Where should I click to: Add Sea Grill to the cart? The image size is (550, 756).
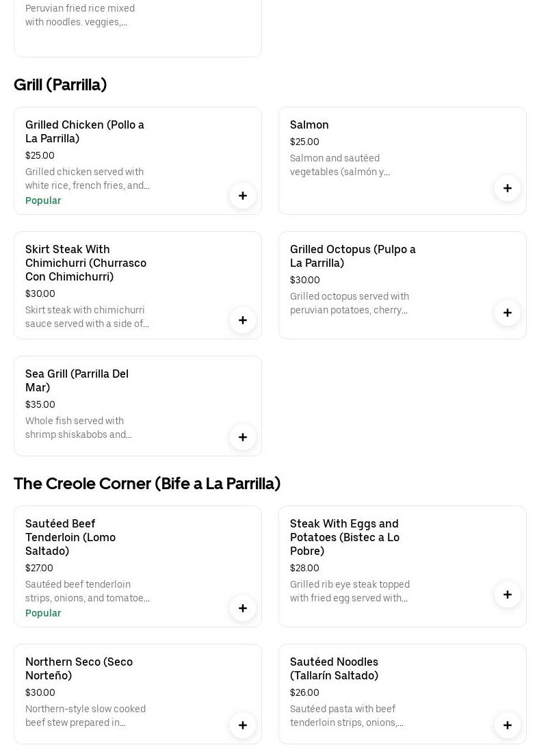pos(243,437)
